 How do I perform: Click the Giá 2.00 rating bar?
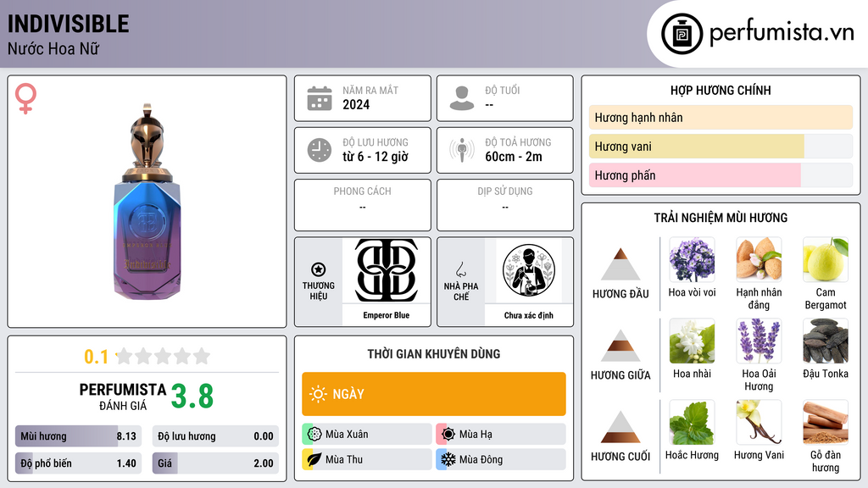click(x=215, y=463)
